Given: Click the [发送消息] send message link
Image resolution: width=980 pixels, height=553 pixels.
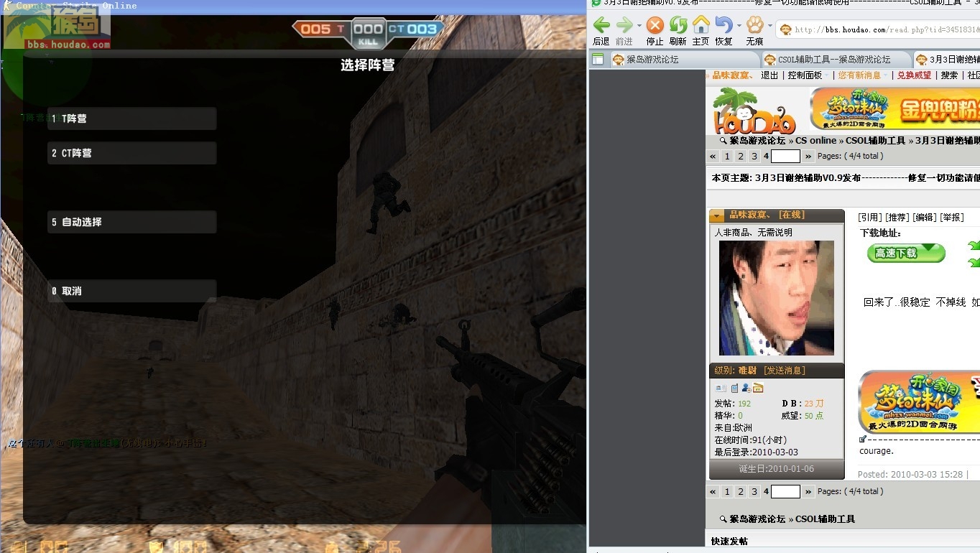Looking at the screenshot, I should (785, 371).
